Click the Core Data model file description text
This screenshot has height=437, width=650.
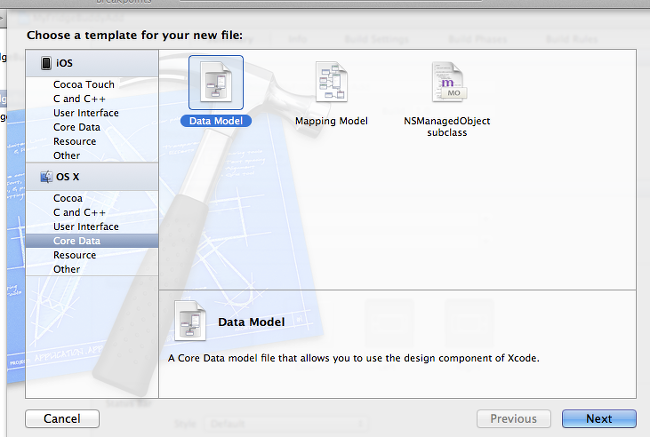(x=354, y=358)
